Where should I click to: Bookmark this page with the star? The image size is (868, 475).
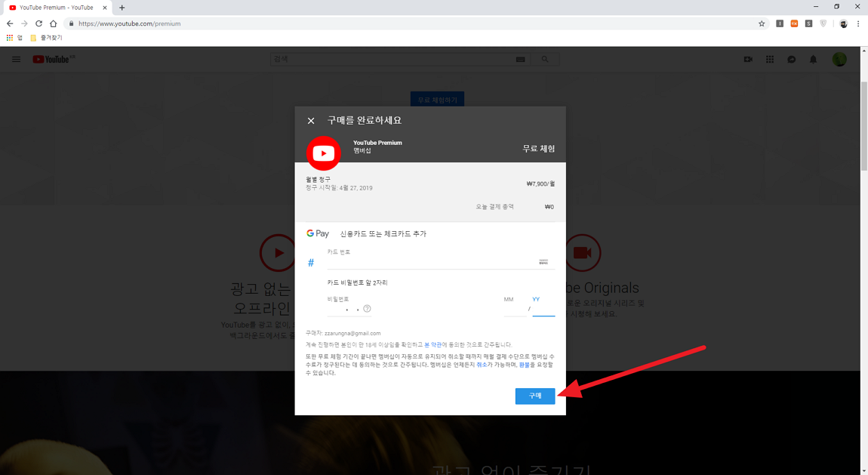(762, 23)
